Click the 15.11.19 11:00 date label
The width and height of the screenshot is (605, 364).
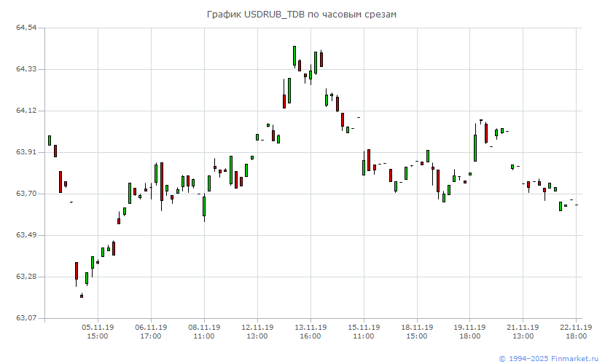point(364,332)
